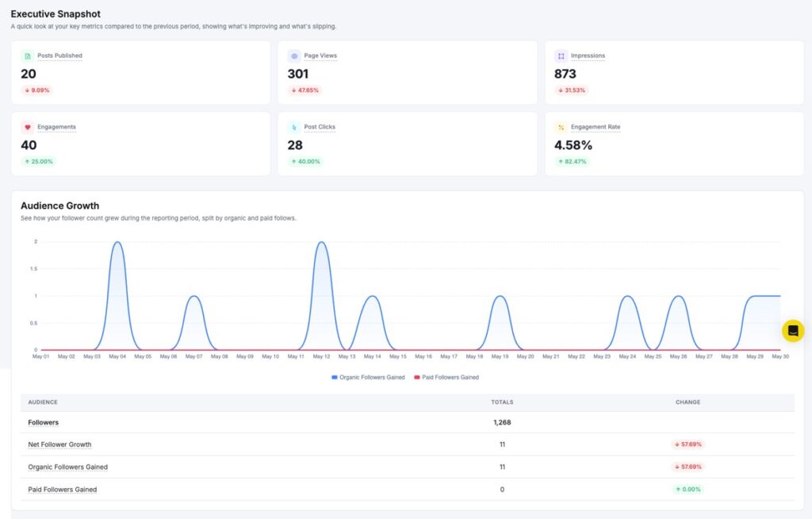
Task: Click the Executive Snapshot heading
Action: (x=56, y=14)
